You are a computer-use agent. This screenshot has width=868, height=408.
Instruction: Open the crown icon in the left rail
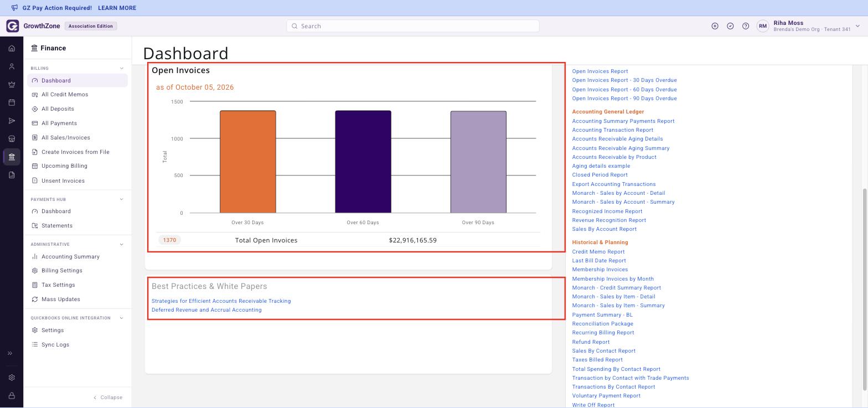[x=12, y=85]
